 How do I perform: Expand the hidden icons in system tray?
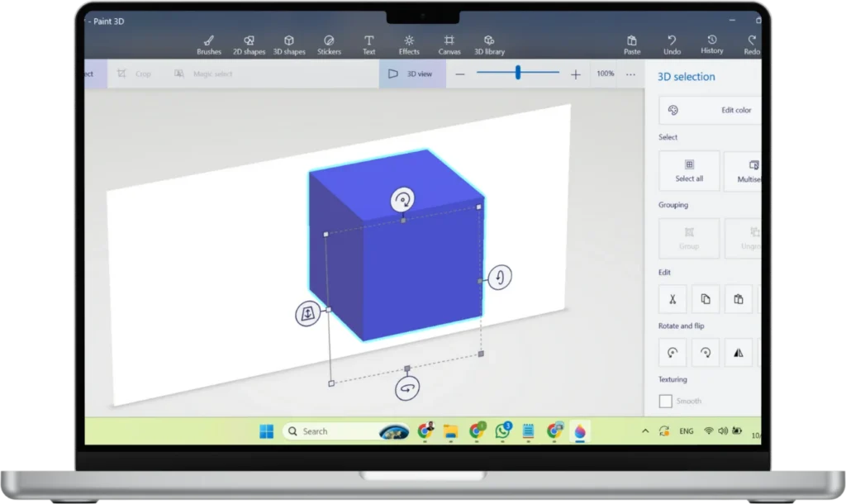coord(644,430)
